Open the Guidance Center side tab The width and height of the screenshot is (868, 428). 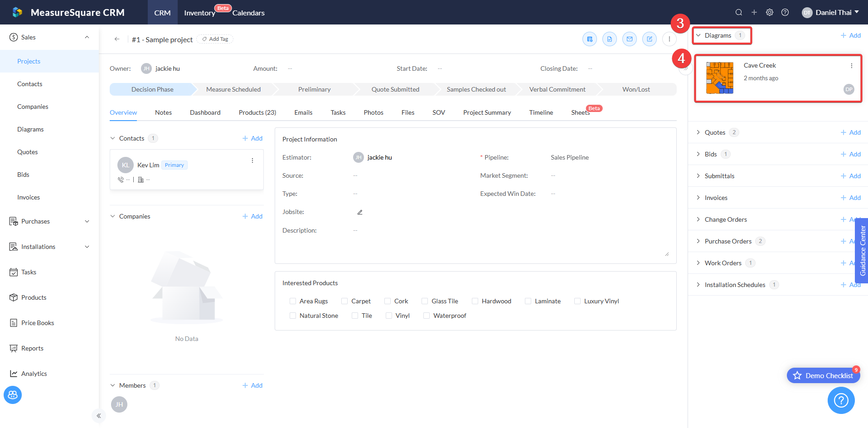[x=862, y=251]
